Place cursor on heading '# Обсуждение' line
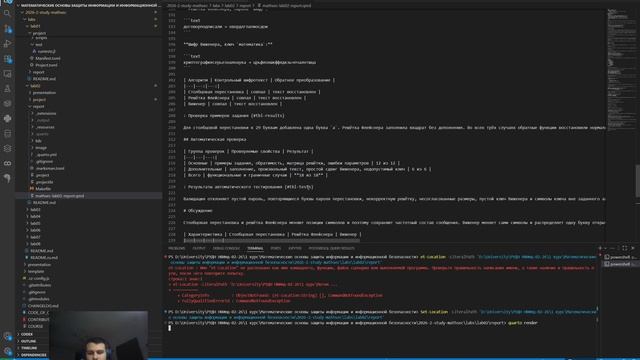 pyautogui.click(x=198, y=211)
